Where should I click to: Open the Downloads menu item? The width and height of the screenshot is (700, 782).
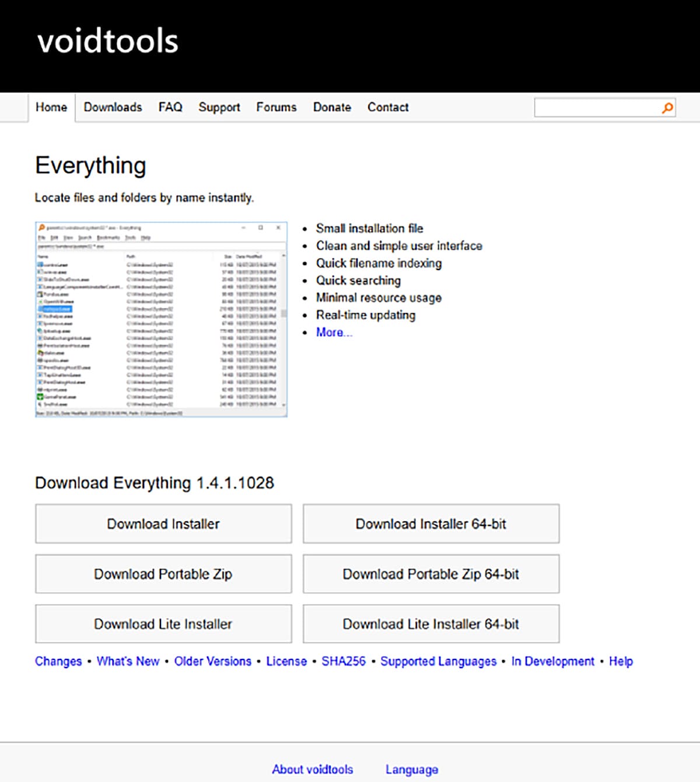(x=113, y=107)
